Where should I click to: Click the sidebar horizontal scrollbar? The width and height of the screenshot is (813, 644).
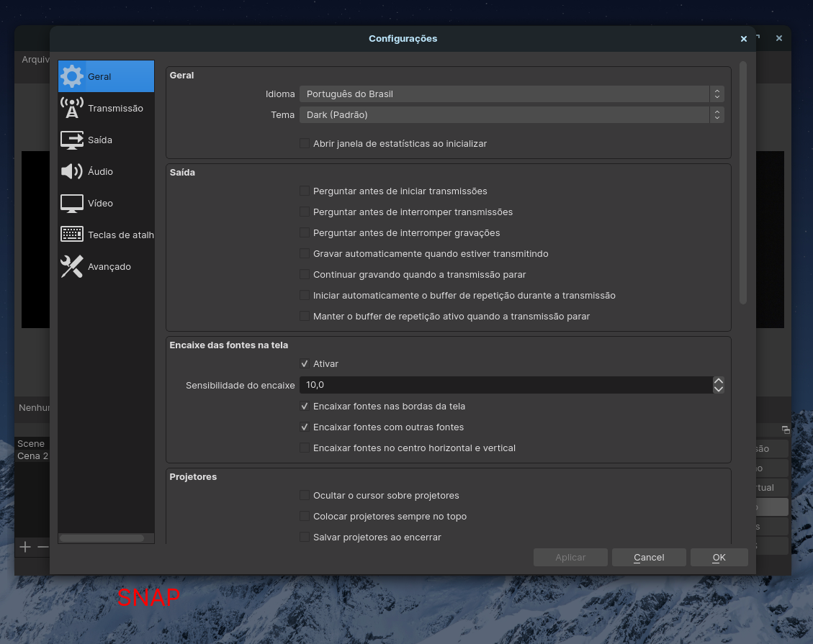coord(102,538)
